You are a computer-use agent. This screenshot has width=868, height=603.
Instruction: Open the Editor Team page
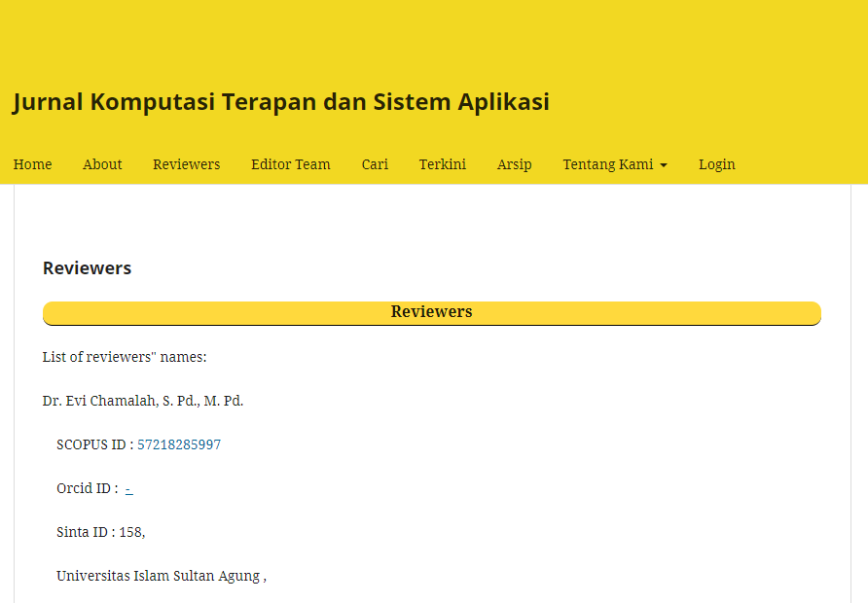290,164
